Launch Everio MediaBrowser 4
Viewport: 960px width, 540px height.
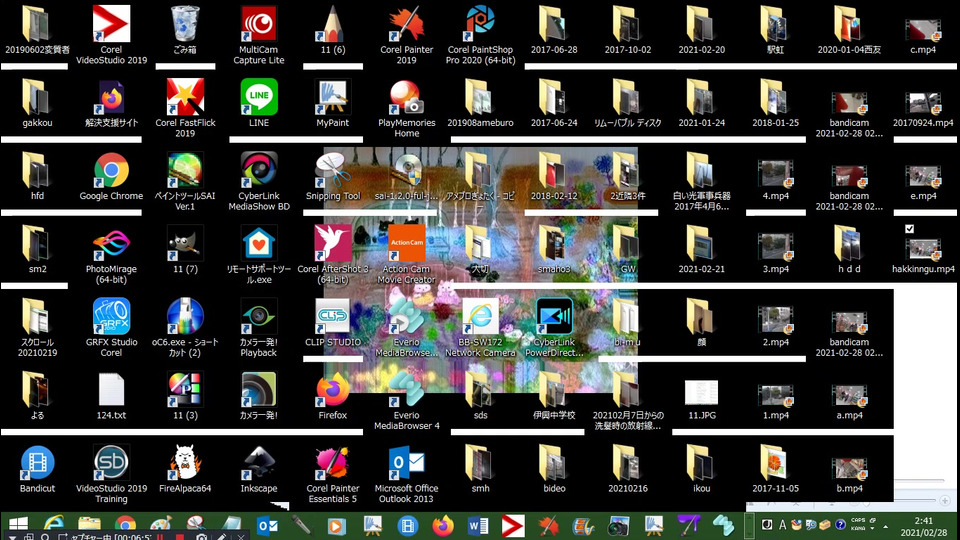coord(407,400)
